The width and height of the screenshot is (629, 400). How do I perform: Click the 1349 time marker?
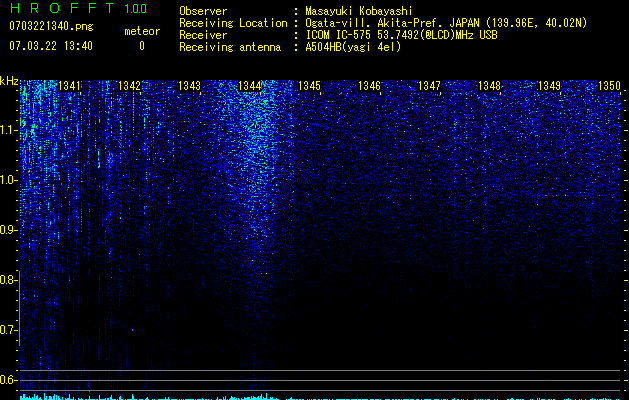[x=549, y=86]
